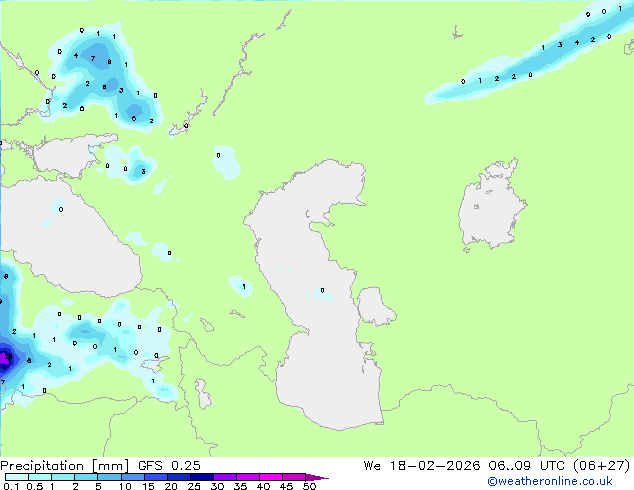Click the 0.1–0.5 mm legend swatch
The width and height of the screenshot is (634, 490).
(x=17, y=477)
